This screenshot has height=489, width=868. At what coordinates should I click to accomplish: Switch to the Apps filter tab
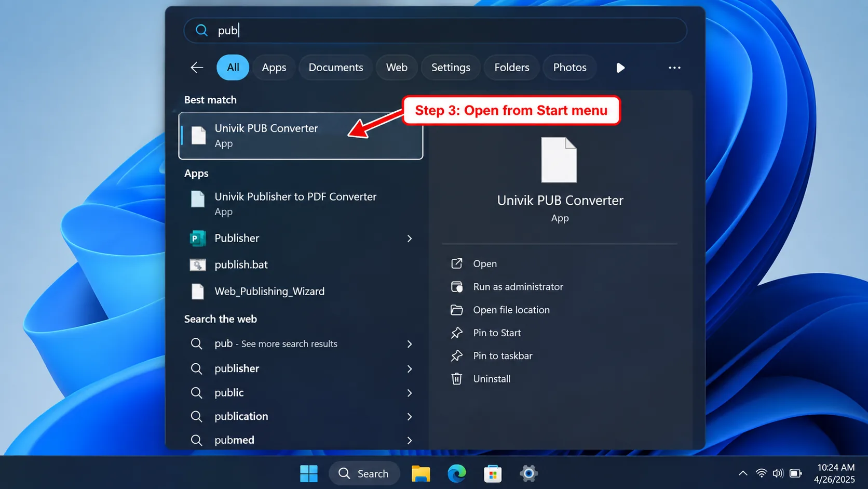[274, 68]
